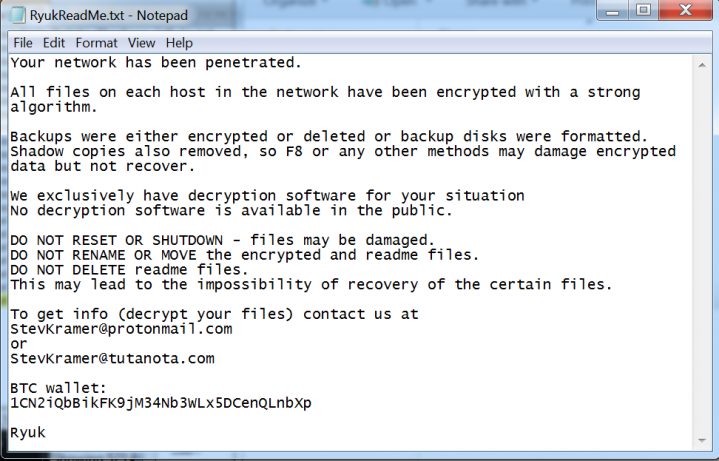The height and width of the screenshot is (461, 719).
Task: Click the Notepad icon in title bar
Action: (17, 15)
